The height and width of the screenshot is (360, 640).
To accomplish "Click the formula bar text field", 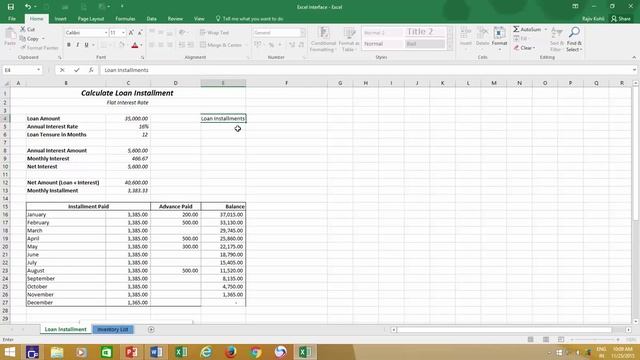I will pyautogui.click(x=366, y=70).
